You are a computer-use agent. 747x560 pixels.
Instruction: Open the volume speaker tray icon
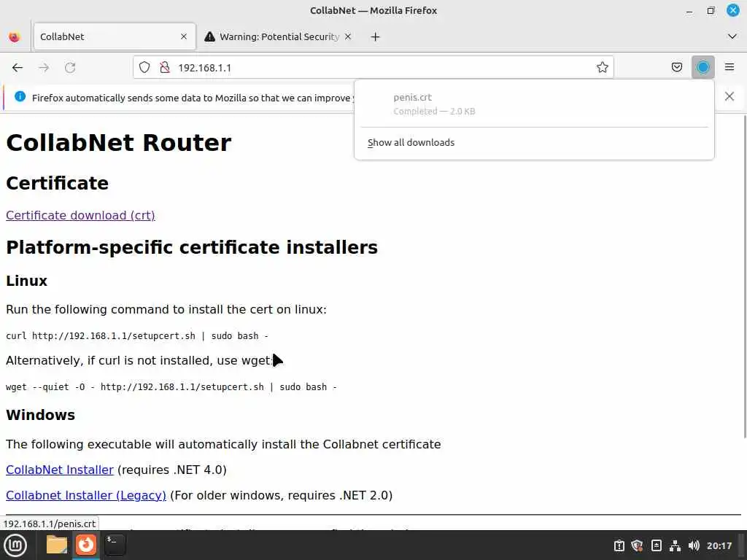coord(694,545)
